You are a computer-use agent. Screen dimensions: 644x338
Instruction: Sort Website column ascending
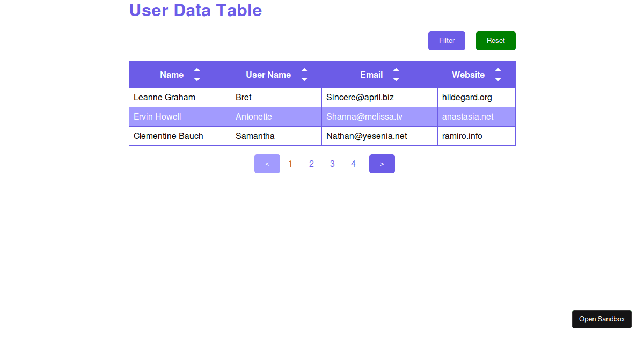pos(498,71)
